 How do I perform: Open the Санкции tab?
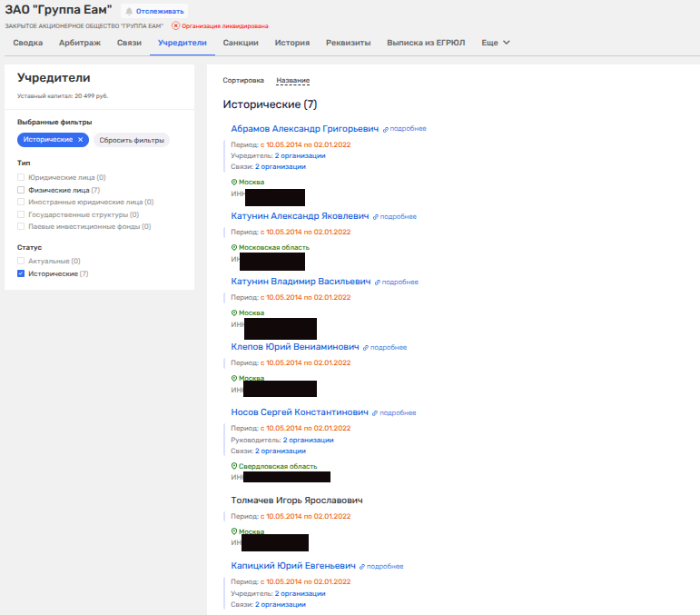point(242,43)
